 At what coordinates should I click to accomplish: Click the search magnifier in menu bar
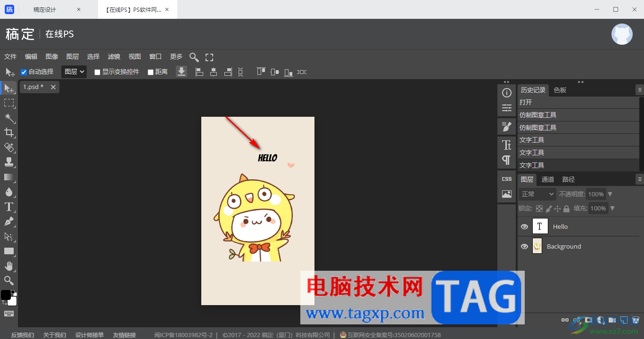tap(194, 57)
